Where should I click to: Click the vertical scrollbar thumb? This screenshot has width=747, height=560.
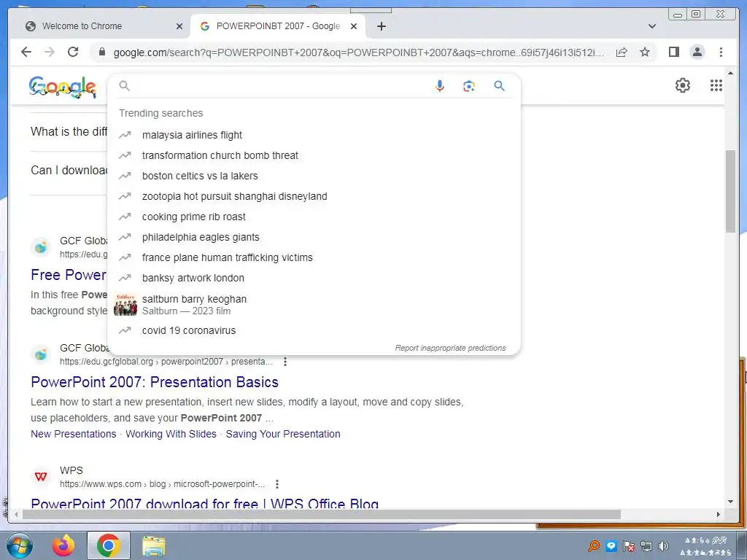point(730,192)
